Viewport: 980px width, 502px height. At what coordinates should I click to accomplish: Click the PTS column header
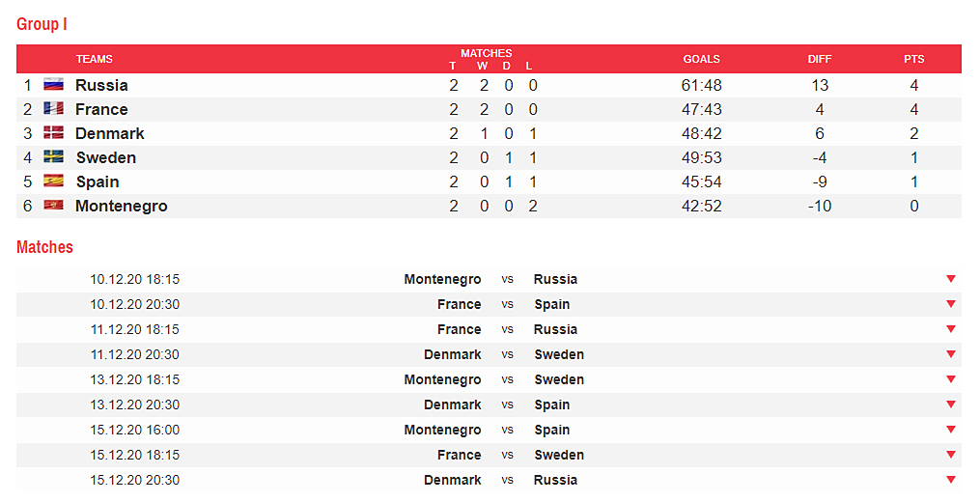pos(913,59)
